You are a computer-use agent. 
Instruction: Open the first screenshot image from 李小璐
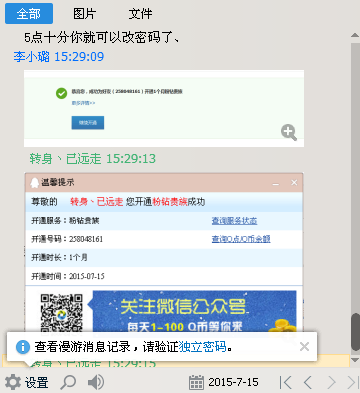(x=164, y=108)
